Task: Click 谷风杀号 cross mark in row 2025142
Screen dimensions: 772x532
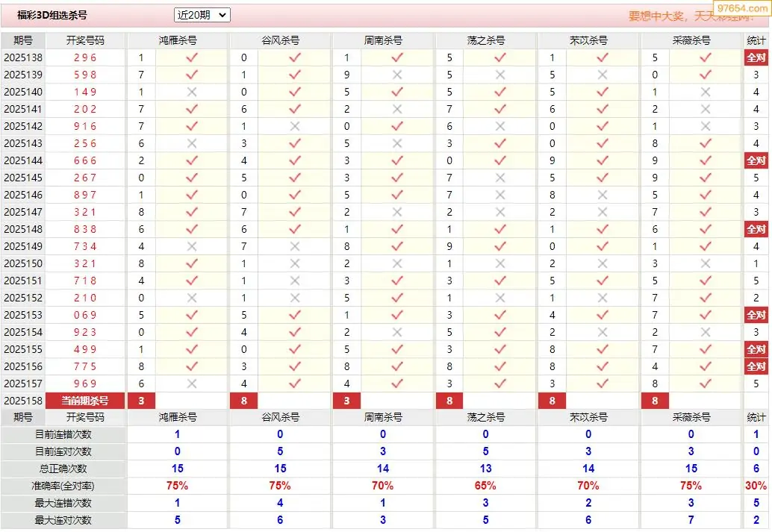Action: coord(295,127)
